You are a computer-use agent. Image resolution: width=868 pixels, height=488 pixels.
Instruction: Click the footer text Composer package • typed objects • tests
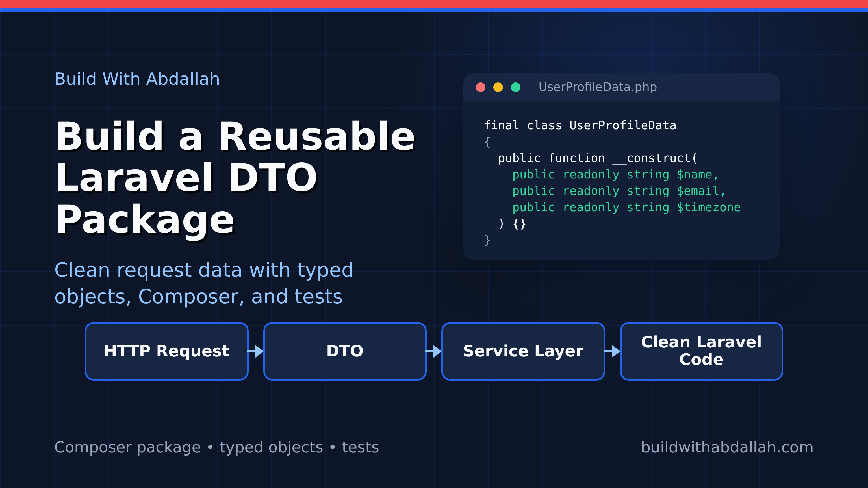point(217,448)
